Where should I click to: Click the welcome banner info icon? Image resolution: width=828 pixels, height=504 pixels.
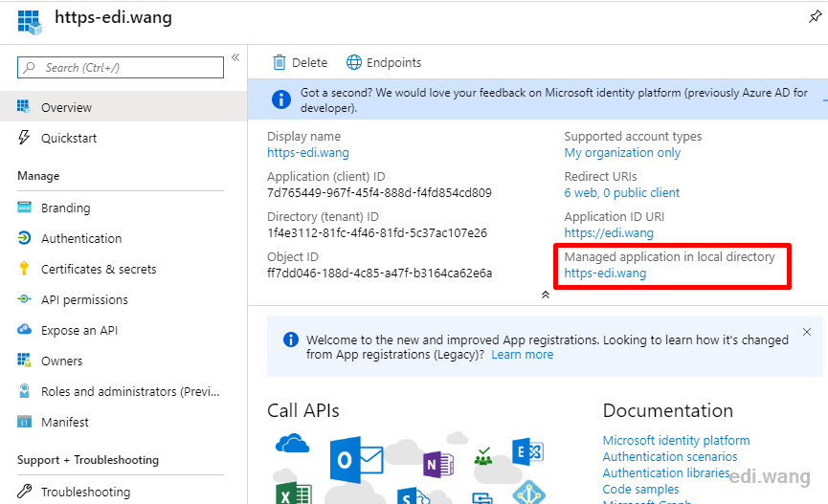pyautogui.click(x=291, y=340)
